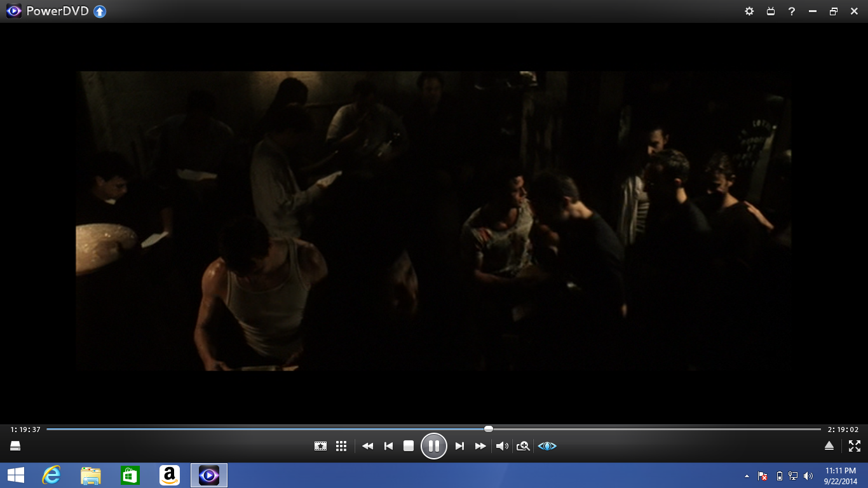868x488 pixels.
Task: Mute the audio with the speaker icon
Action: pos(502,446)
